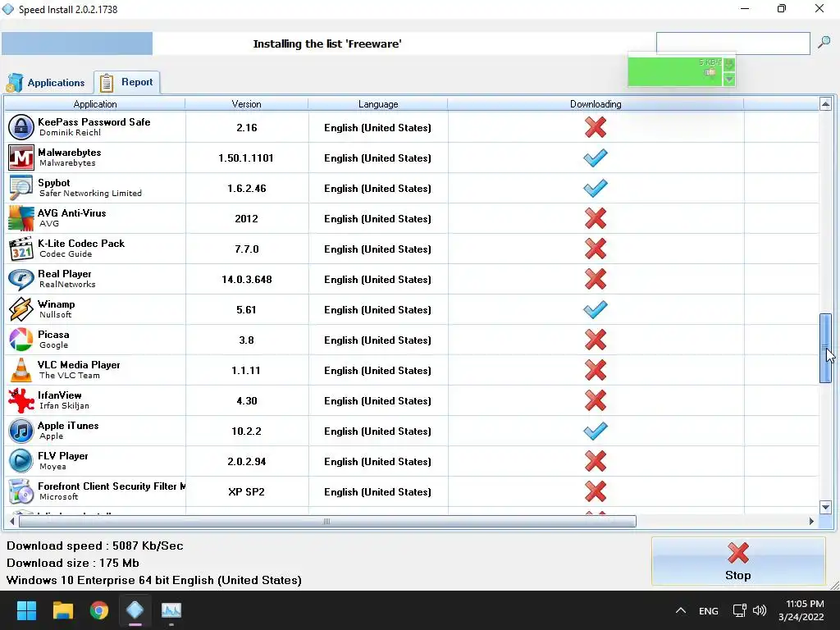Sort by the Version column header
Viewport: 840px width, 630px height.
246,104
